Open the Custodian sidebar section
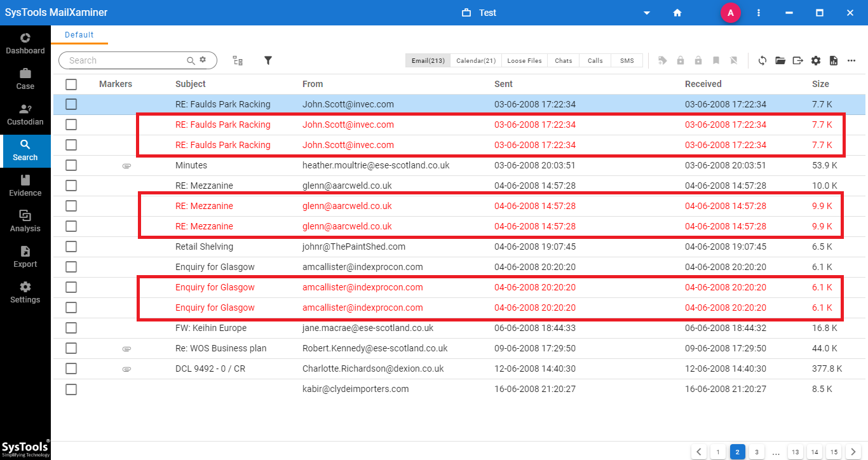 click(25, 115)
